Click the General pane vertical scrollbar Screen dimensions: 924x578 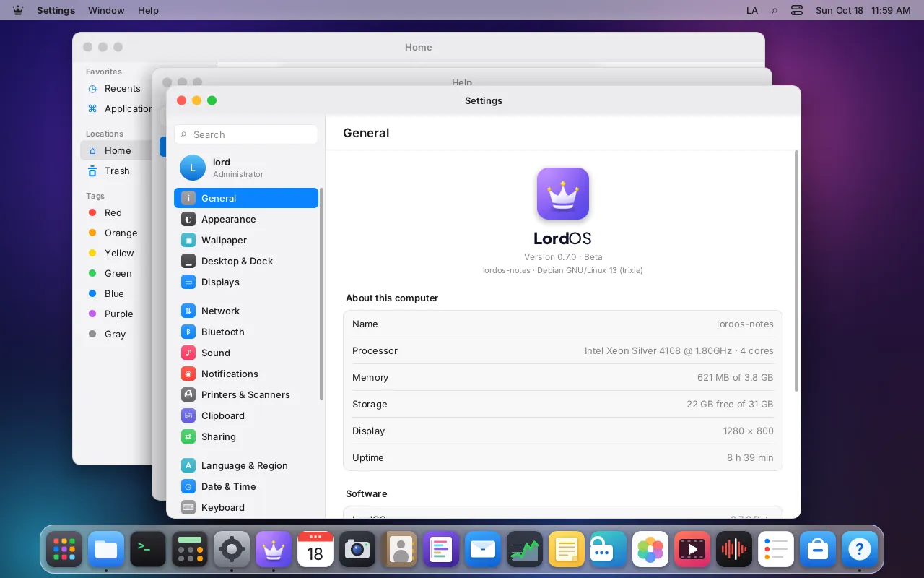pyautogui.click(x=797, y=271)
